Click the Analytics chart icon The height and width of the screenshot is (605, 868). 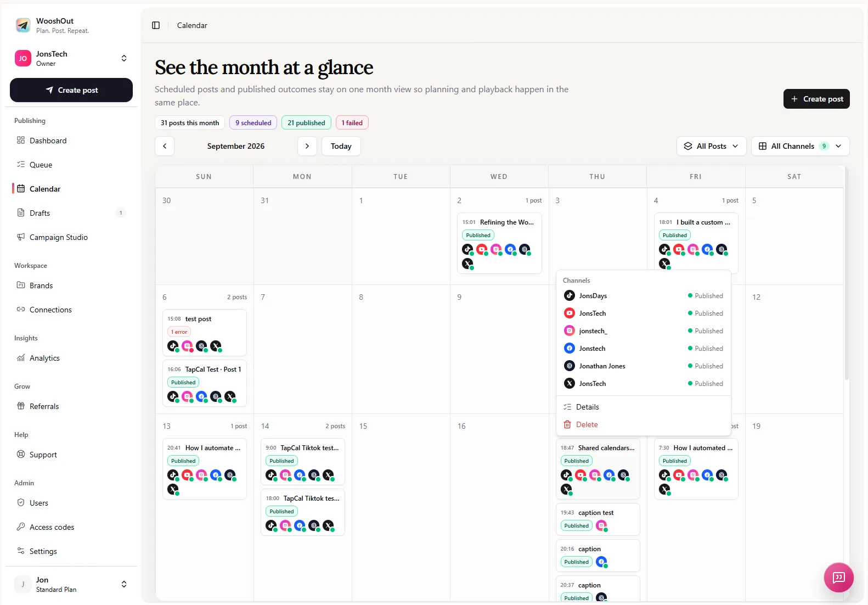click(x=21, y=357)
